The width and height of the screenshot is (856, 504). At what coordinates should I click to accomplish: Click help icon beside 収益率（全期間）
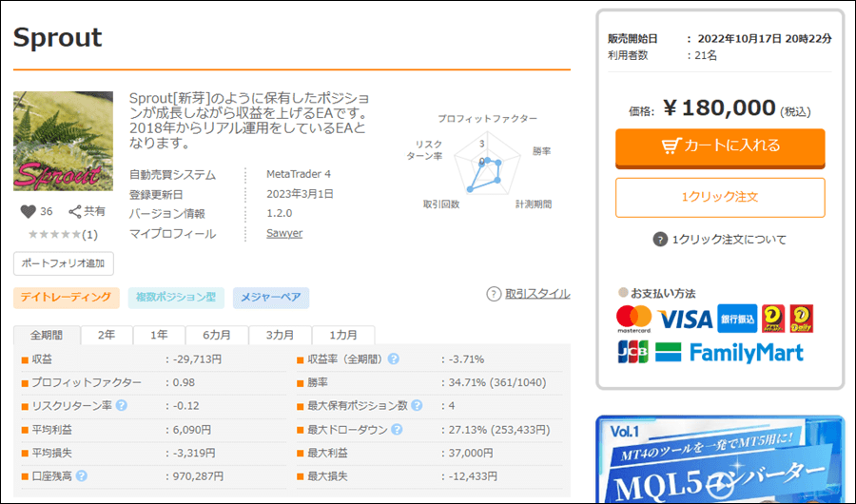pyautogui.click(x=393, y=359)
